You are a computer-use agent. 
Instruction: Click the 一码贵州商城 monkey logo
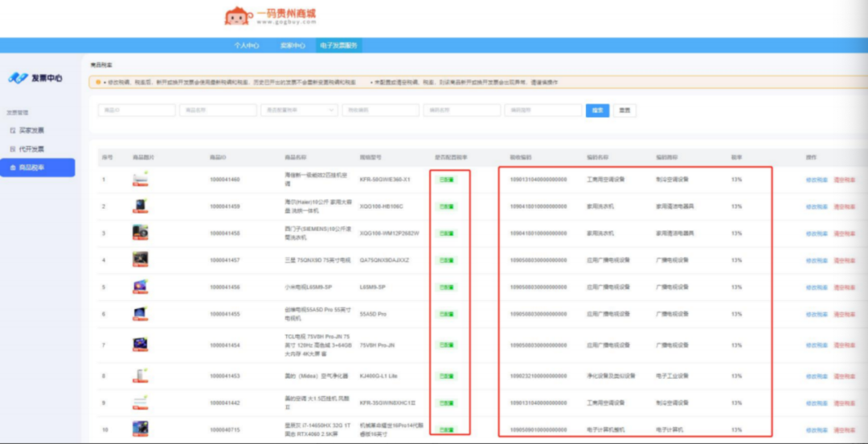coord(240,16)
